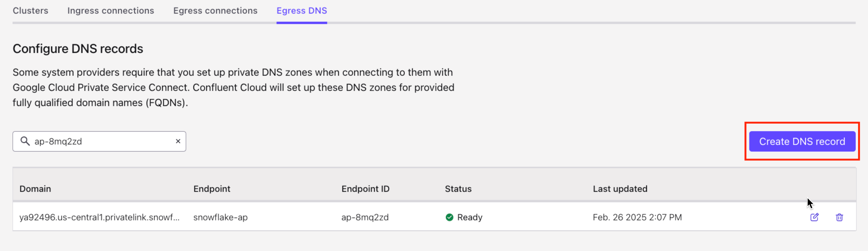The height and width of the screenshot is (251, 868).
Task: Delete the ya92496 DNS record using trash icon
Action: coord(840,217)
